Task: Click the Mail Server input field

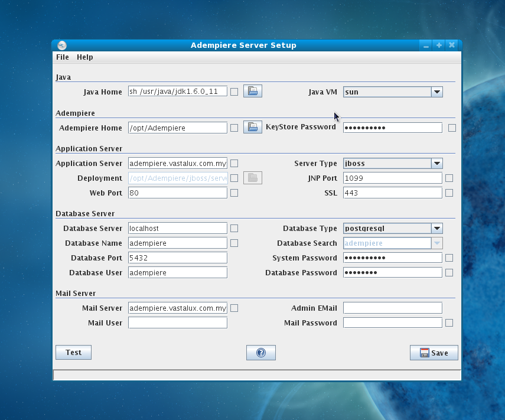Action: 178,308
